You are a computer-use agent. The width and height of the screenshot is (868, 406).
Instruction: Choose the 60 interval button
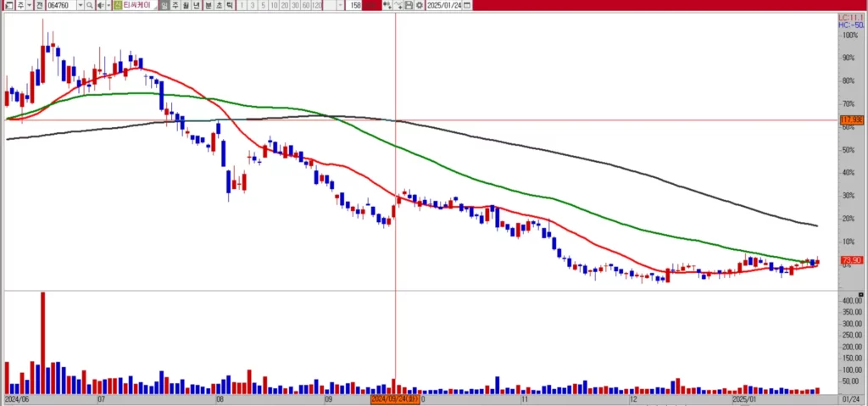tap(305, 6)
